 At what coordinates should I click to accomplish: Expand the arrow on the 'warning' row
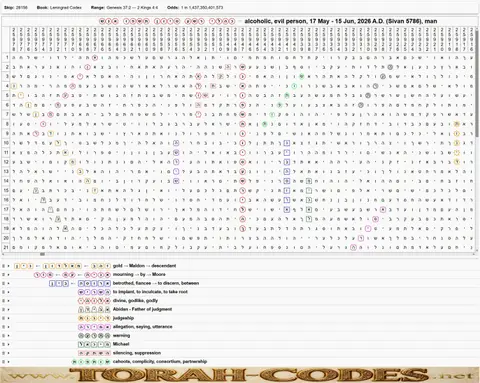(8, 336)
